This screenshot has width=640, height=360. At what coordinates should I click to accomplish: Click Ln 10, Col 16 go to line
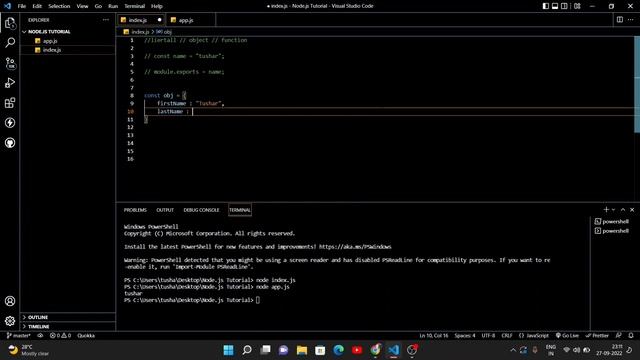pos(433,336)
